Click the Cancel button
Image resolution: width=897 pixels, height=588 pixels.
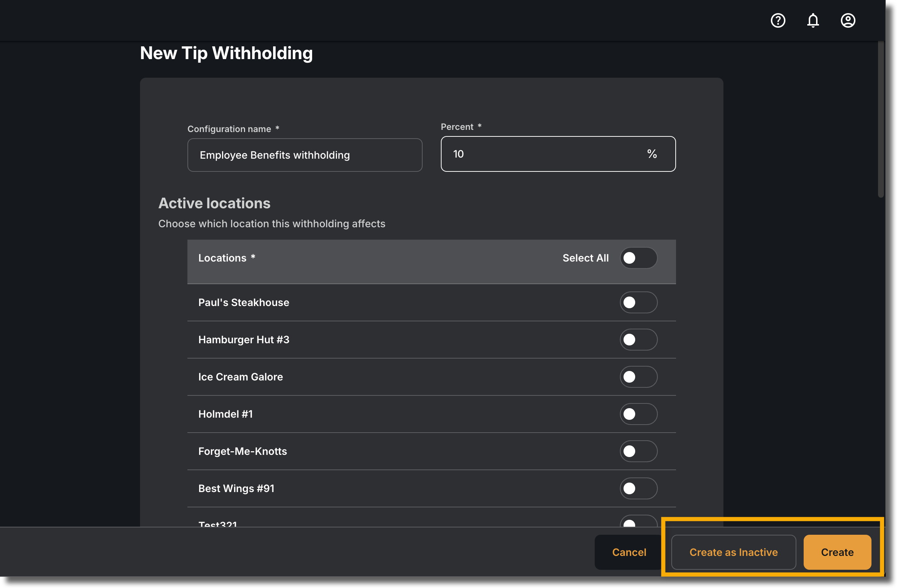629,552
